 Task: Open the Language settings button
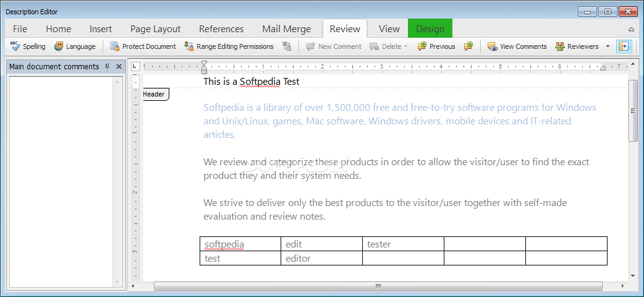(75, 46)
